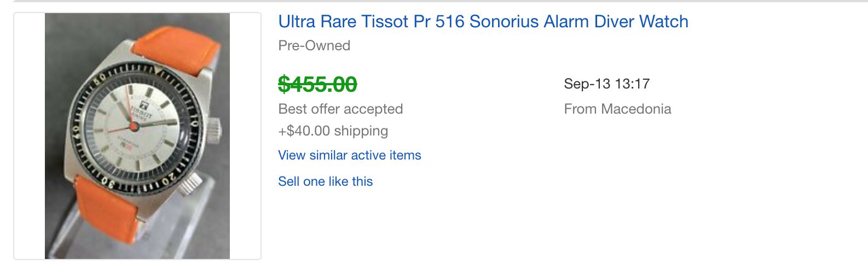The height and width of the screenshot is (271, 868).
Task: Click the Best offer accepted text
Action: 340,109
